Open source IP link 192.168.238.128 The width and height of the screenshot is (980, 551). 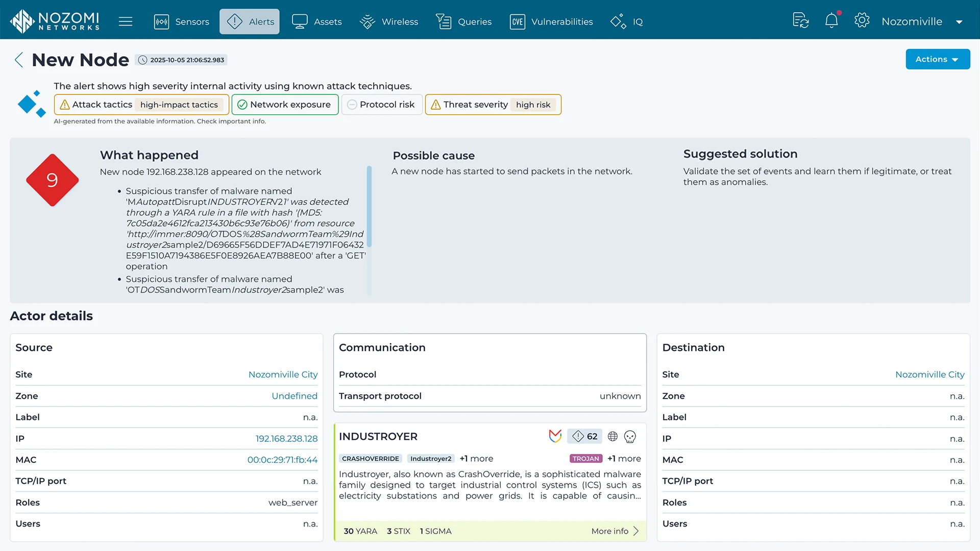tap(286, 439)
